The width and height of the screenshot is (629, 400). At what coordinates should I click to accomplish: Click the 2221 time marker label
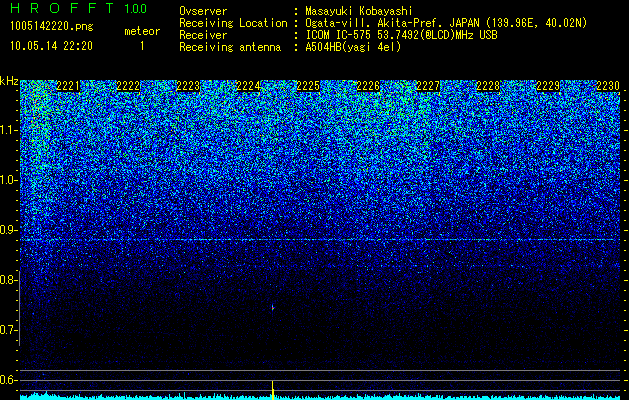68,86
